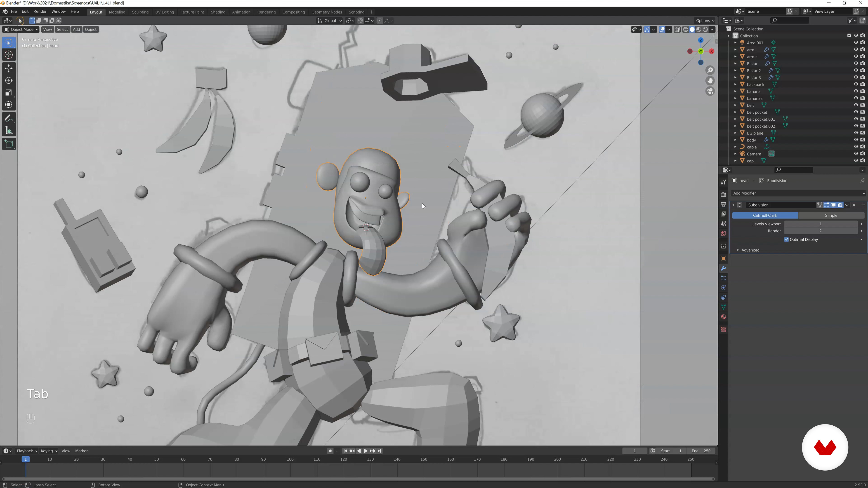Hide the banana object in outliner
The image size is (868, 488).
(x=856, y=91)
